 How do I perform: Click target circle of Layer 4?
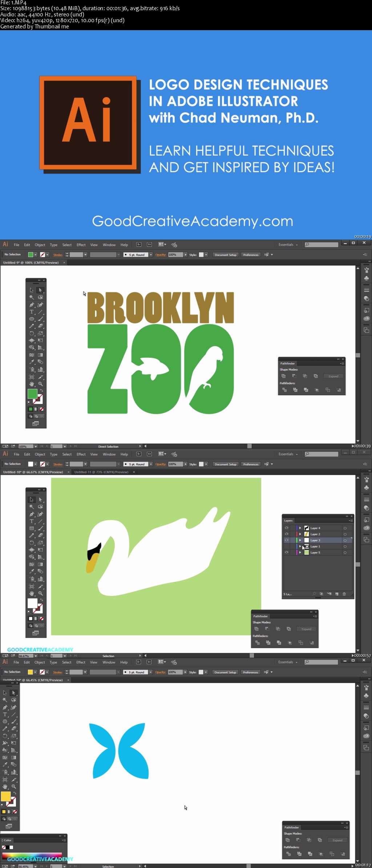[345, 528]
